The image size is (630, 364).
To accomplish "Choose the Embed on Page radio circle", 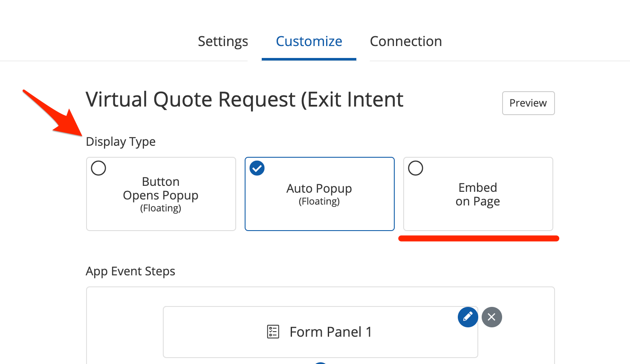I will (416, 168).
